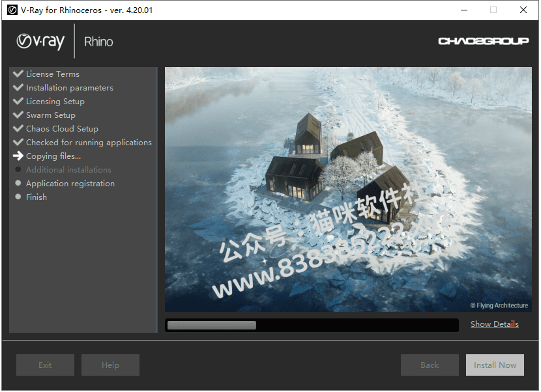Select the Chaos Cloud Setup step
The width and height of the screenshot is (541, 392).
point(62,128)
